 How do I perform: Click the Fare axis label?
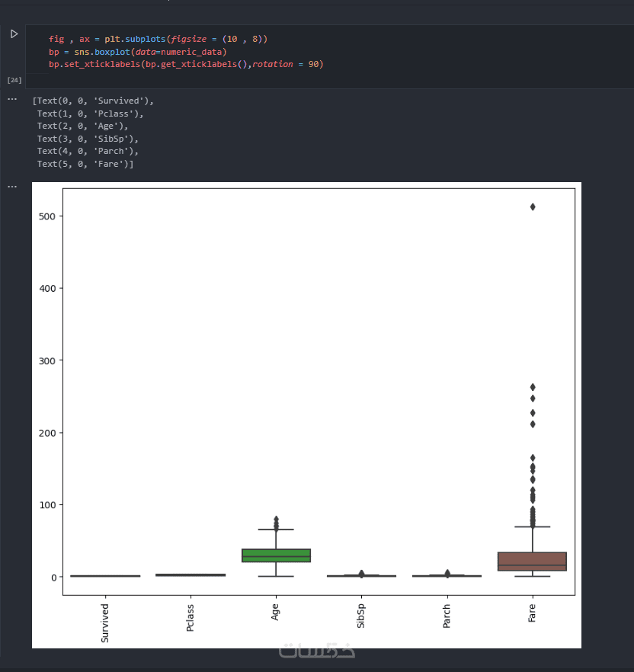532,613
